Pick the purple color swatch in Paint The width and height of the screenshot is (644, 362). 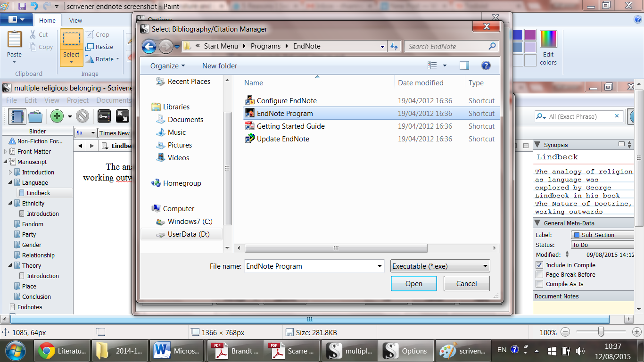[x=530, y=34]
